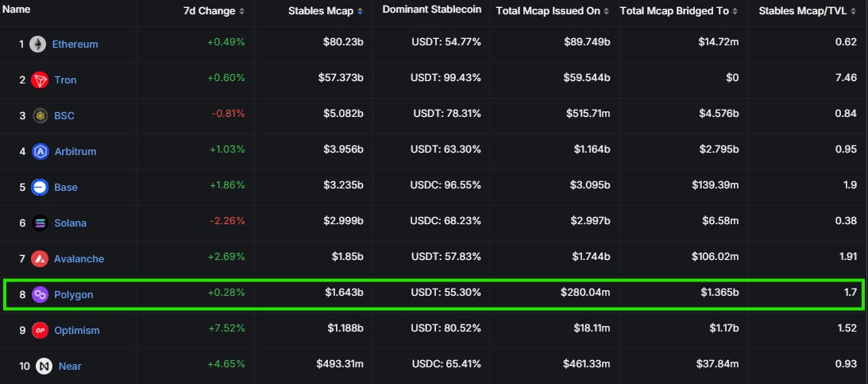Select Tron's USDT: 99.43% cell
Viewport: 868px width, 384px height.
[446, 78]
